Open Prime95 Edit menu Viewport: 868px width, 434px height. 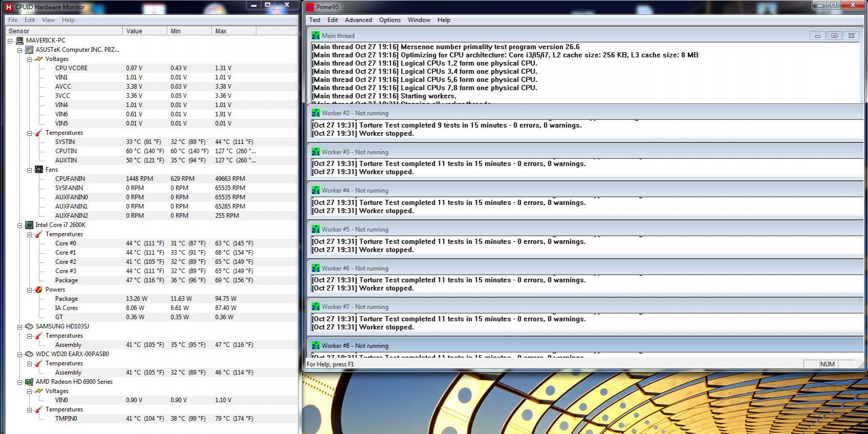[333, 20]
